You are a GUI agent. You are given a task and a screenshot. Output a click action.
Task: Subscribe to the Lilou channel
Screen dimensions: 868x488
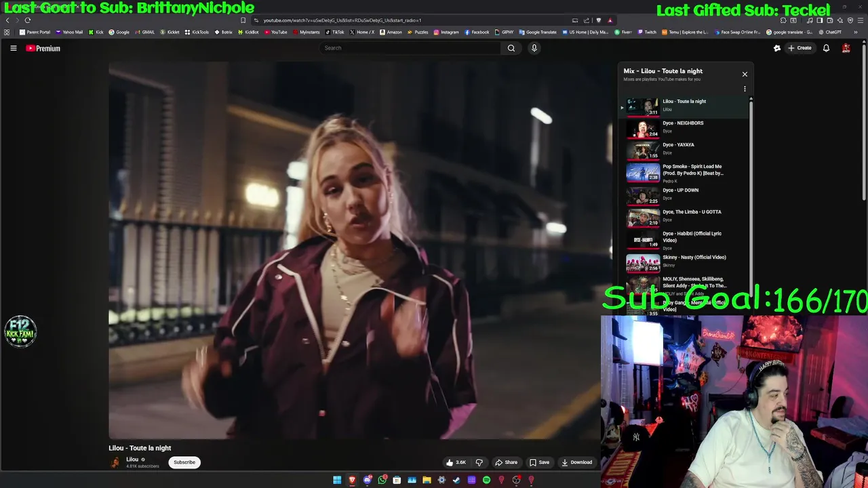[184, 462]
